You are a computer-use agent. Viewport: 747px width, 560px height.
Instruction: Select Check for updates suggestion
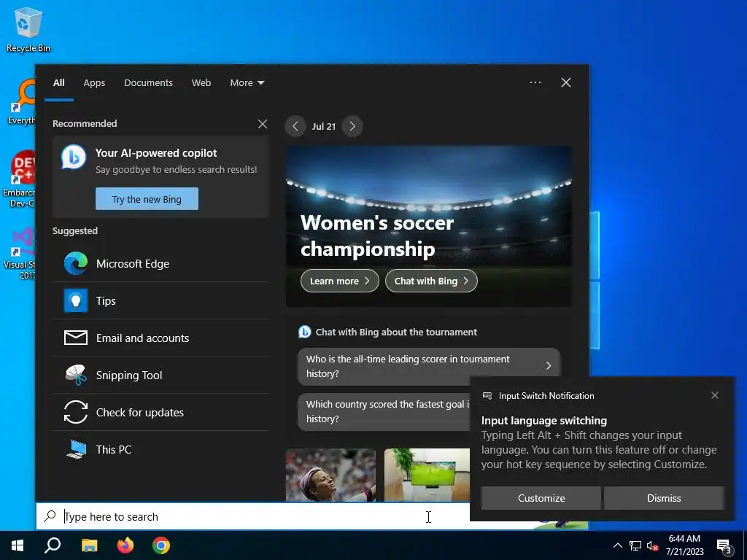click(161, 412)
